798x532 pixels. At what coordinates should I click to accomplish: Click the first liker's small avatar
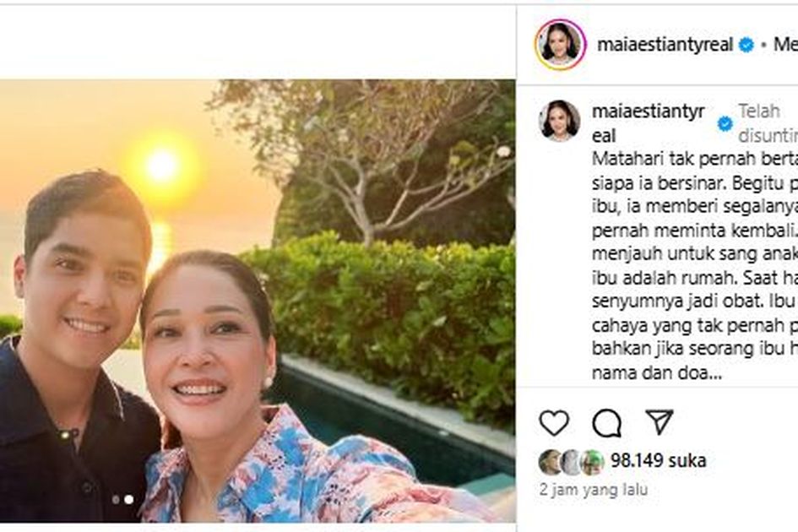tap(550, 461)
